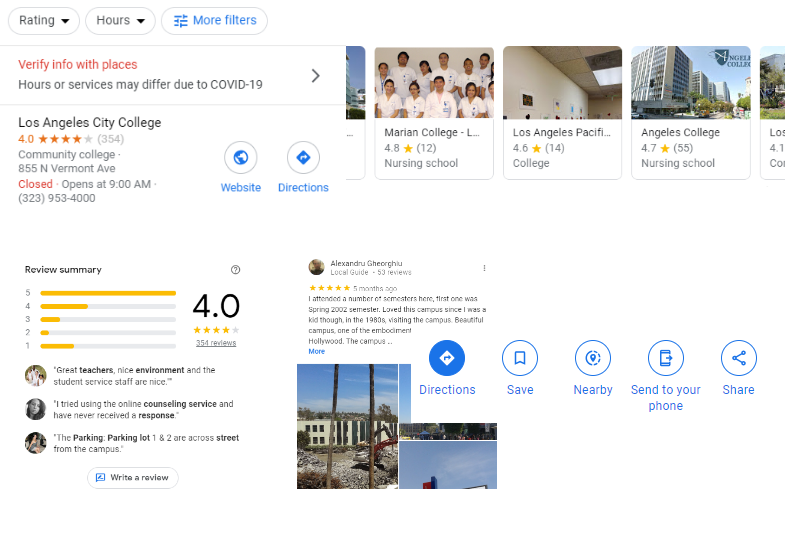Open the large campus construction photo

point(347,426)
